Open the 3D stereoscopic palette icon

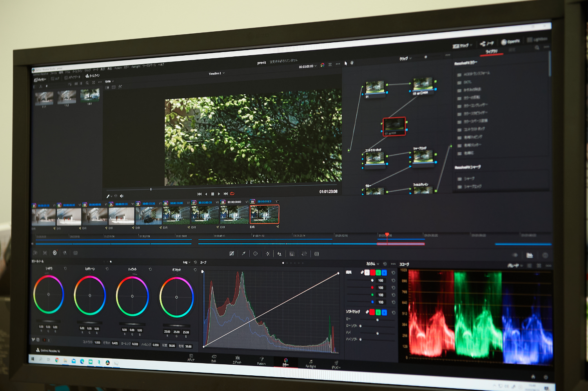tap(317, 254)
